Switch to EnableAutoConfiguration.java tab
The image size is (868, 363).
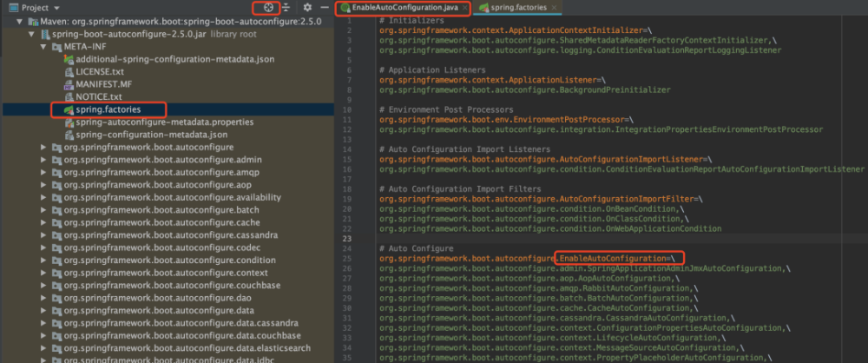tap(404, 8)
